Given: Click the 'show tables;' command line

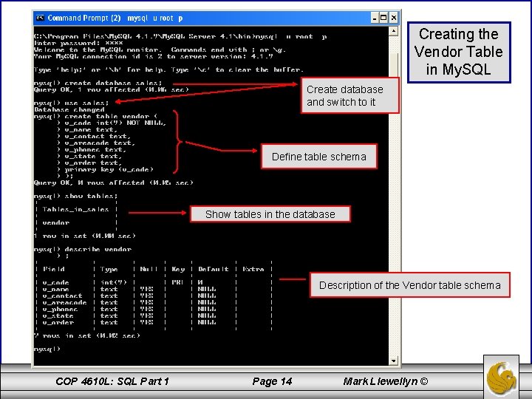Looking at the screenshot, I should 75,196.
